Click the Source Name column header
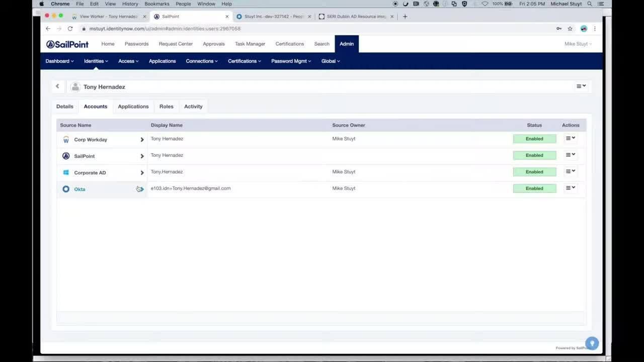 click(75, 125)
